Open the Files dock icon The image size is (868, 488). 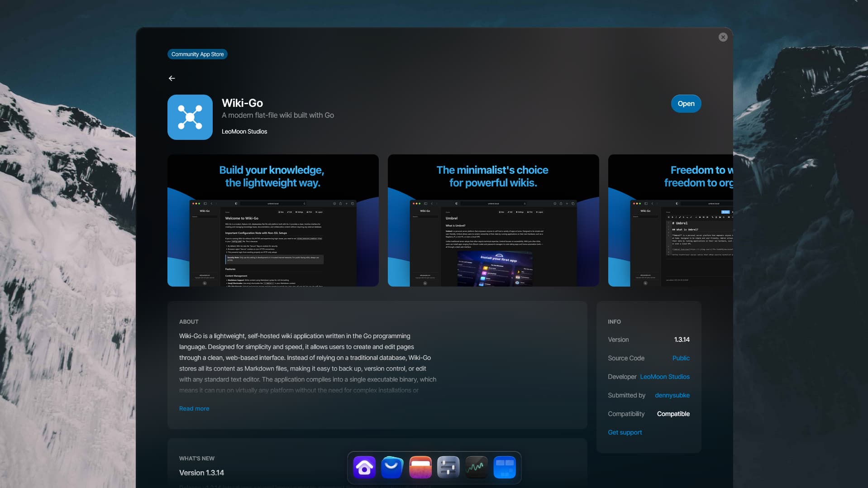coord(420,468)
